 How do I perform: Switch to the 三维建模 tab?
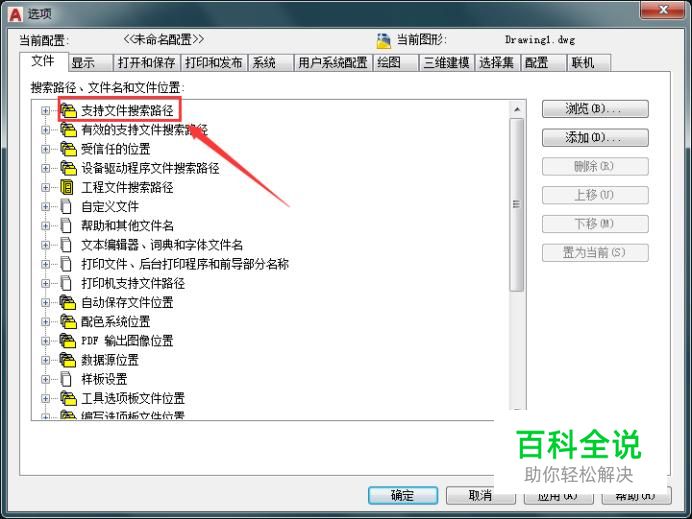click(x=446, y=63)
